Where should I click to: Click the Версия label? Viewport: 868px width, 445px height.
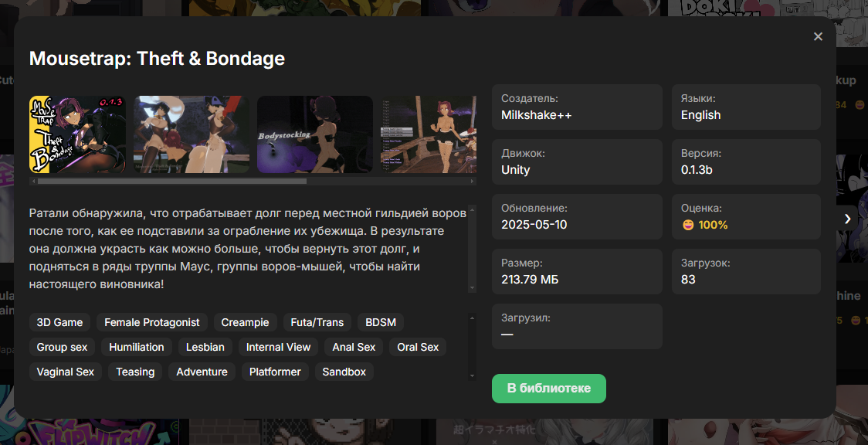point(701,153)
